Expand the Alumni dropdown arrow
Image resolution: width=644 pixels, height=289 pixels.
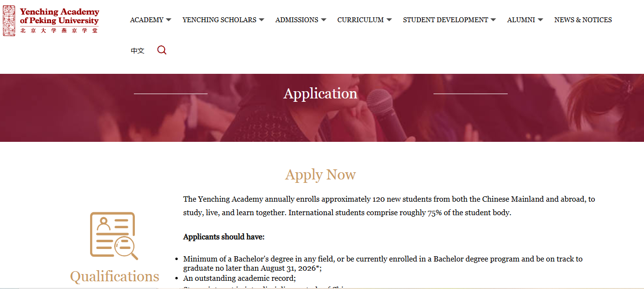pyautogui.click(x=540, y=20)
